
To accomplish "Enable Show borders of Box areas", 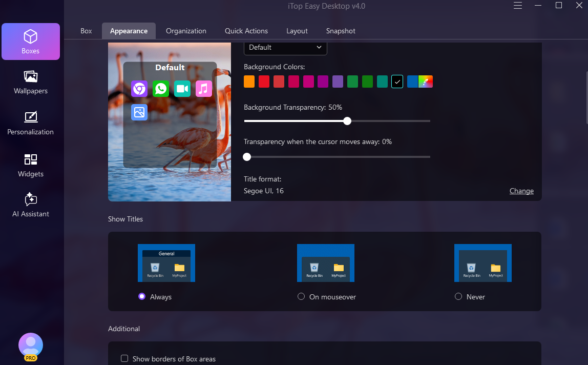I will pos(124,358).
